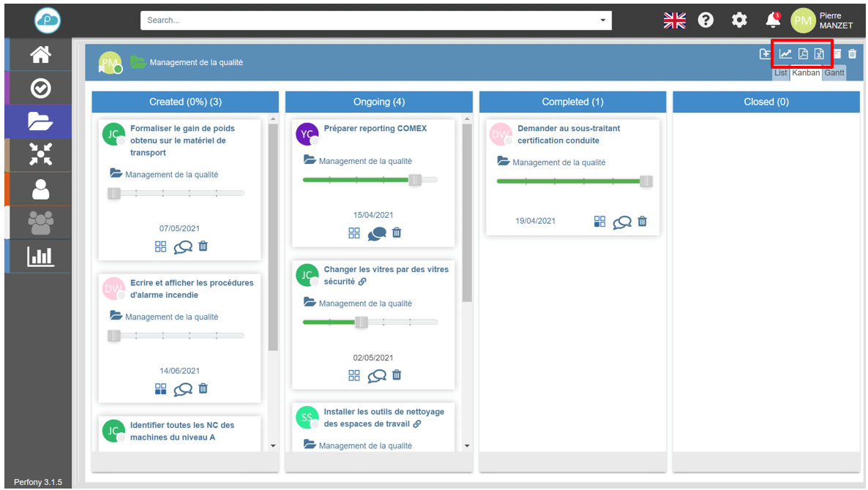
Task: Export the project as PDF
Action: 802,53
